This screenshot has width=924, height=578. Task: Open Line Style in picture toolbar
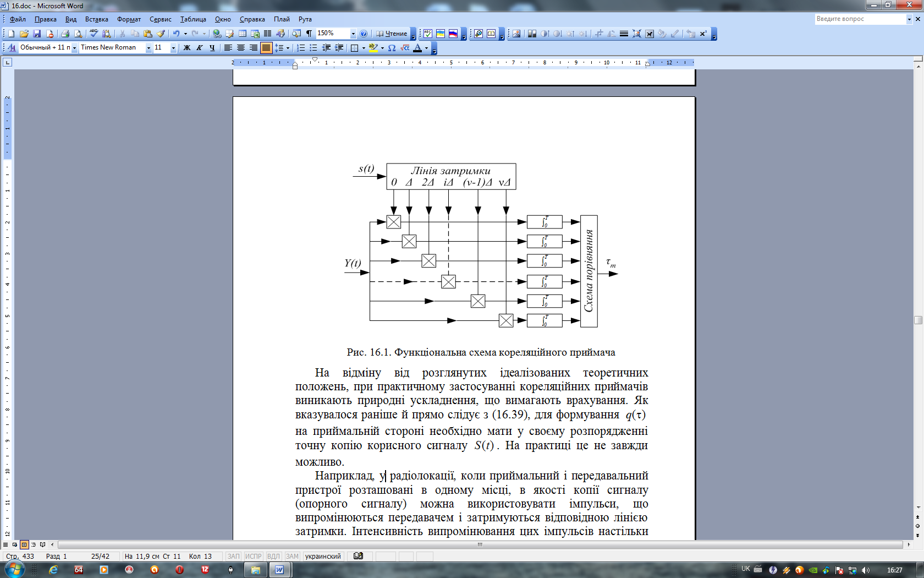(x=624, y=34)
